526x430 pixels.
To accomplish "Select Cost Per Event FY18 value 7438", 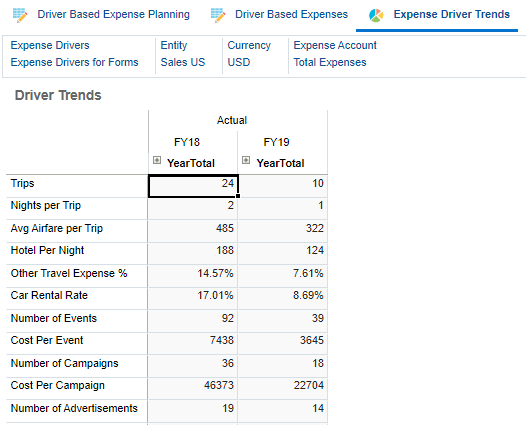I will [193, 343].
